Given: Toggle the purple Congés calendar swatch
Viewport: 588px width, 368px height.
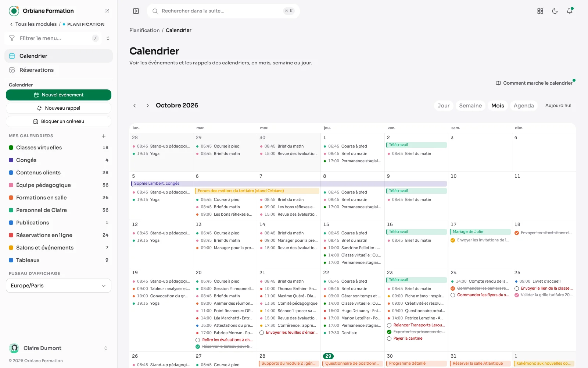Looking at the screenshot, I should (11, 160).
